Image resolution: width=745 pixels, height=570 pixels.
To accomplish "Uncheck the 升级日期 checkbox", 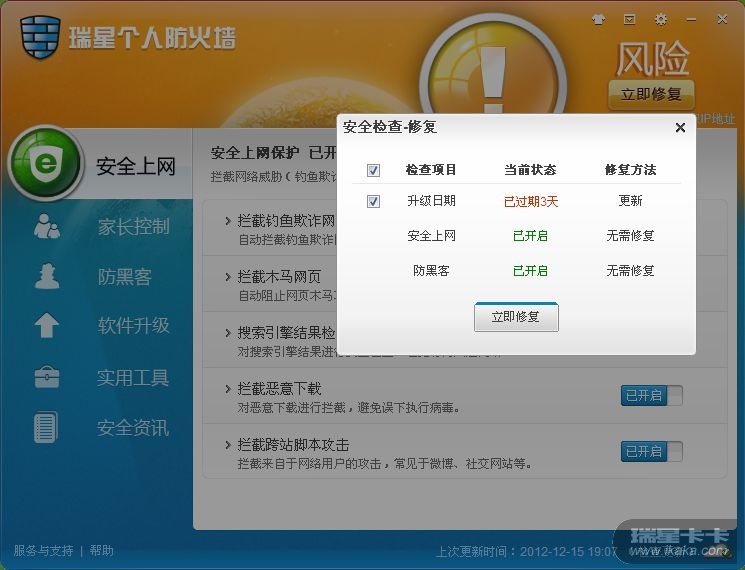I will click(373, 201).
